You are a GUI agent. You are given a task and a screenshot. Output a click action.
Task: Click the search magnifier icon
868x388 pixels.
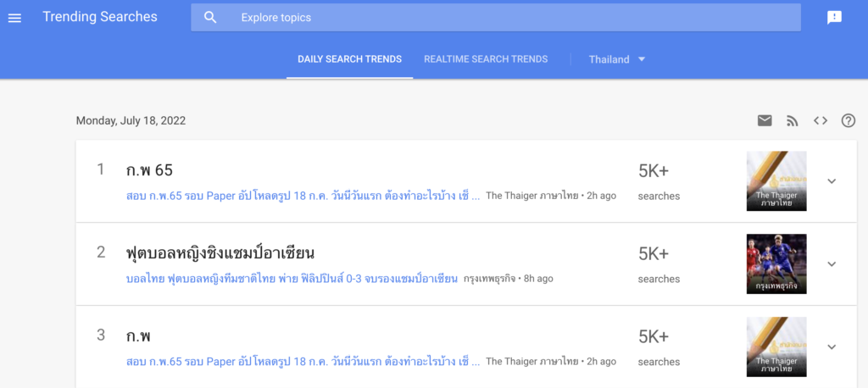(x=210, y=18)
